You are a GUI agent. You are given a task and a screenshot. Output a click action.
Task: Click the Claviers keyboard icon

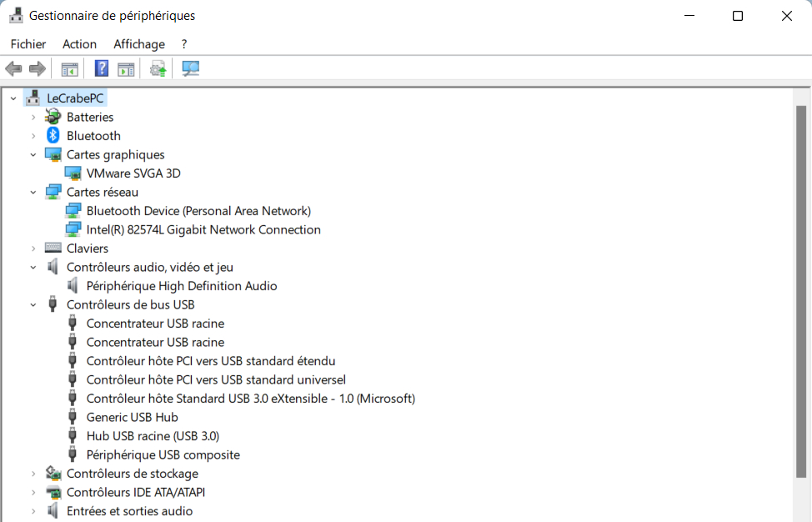[x=53, y=248]
